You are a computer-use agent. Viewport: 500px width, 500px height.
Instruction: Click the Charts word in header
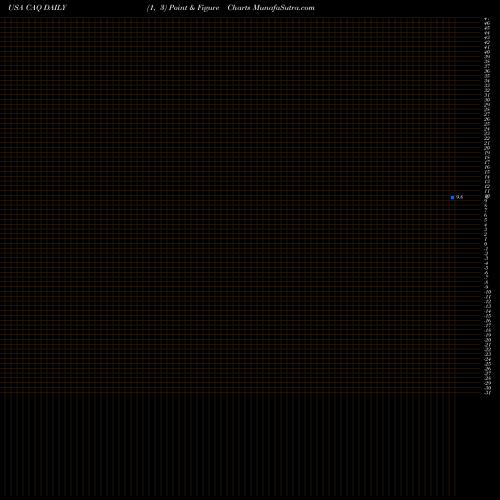tap(239, 8)
